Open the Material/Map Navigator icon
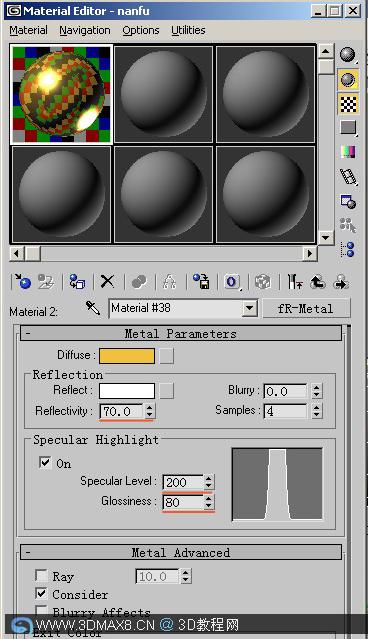Screen dimensions: 368x639 point(348,249)
